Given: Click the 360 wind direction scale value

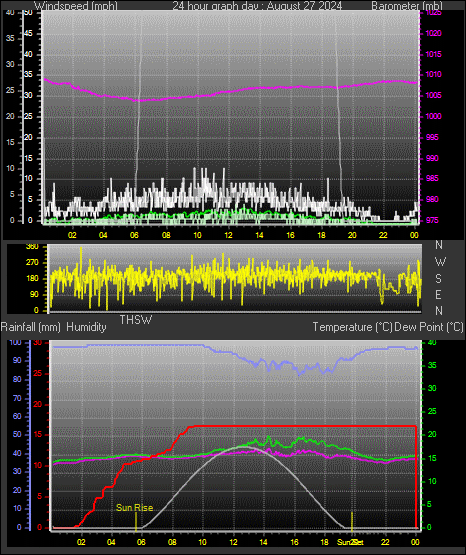Looking at the screenshot, I should pos(32,247).
